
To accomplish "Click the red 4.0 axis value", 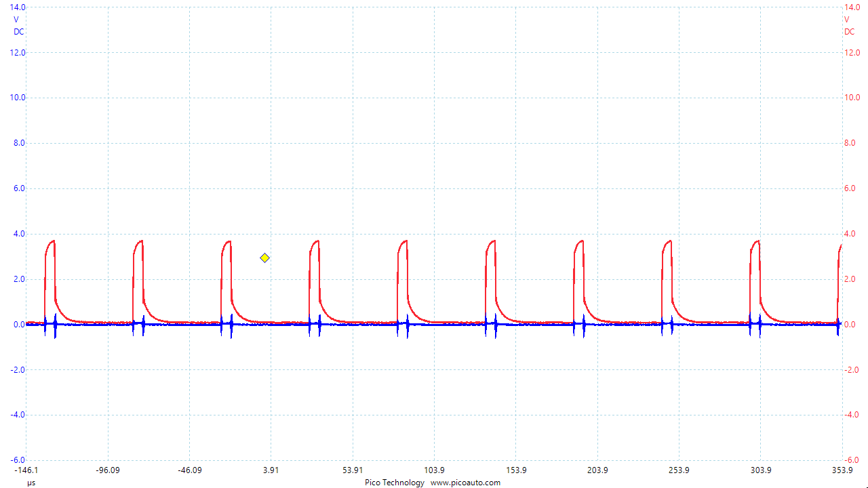I will (x=850, y=234).
